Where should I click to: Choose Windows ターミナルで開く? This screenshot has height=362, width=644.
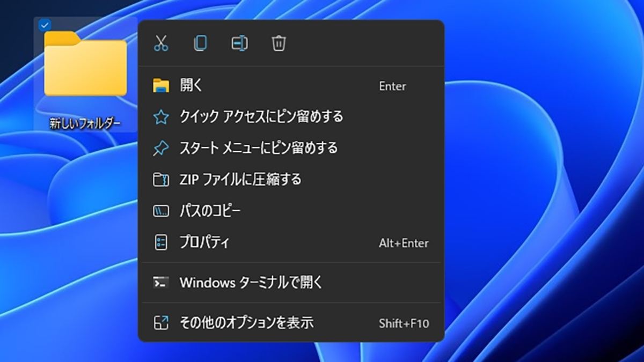[x=291, y=283]
